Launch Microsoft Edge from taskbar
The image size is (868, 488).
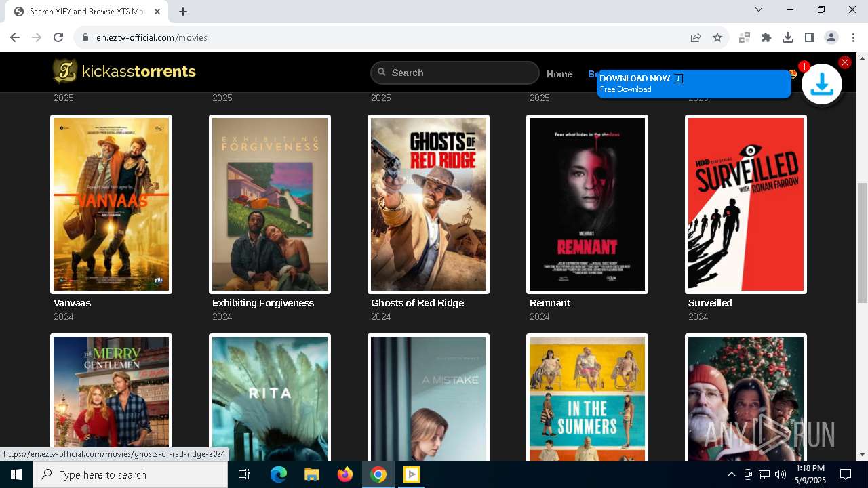(x=278, y=474)
